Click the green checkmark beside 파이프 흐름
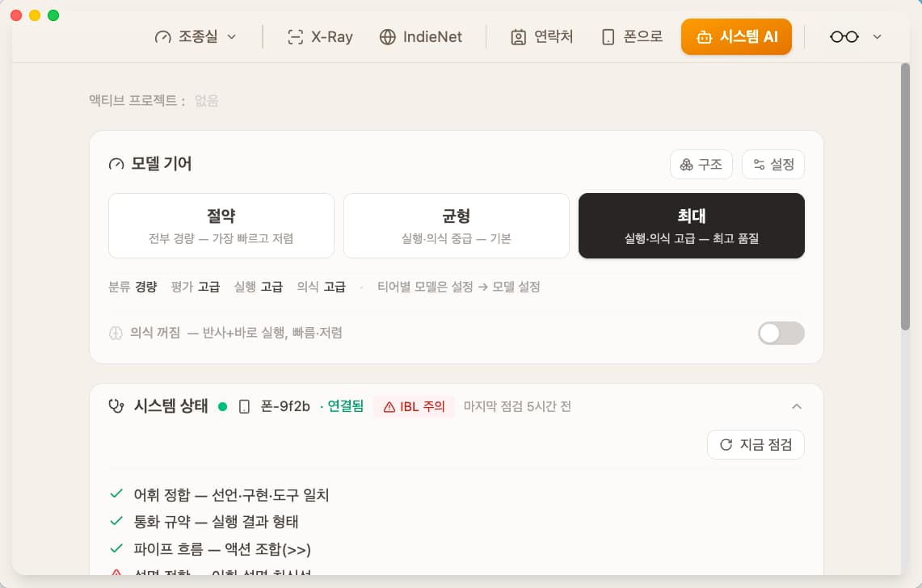 click(x=116, y=548)
